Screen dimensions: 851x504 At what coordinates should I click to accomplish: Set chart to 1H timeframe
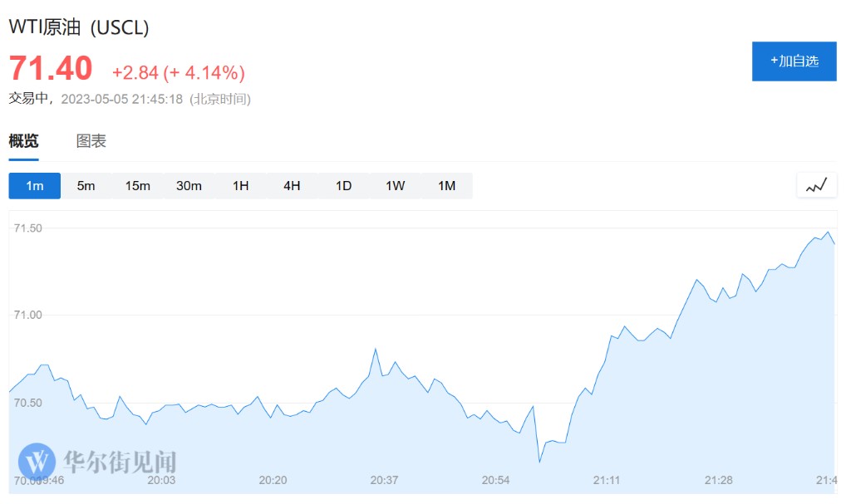click(240, 186)
